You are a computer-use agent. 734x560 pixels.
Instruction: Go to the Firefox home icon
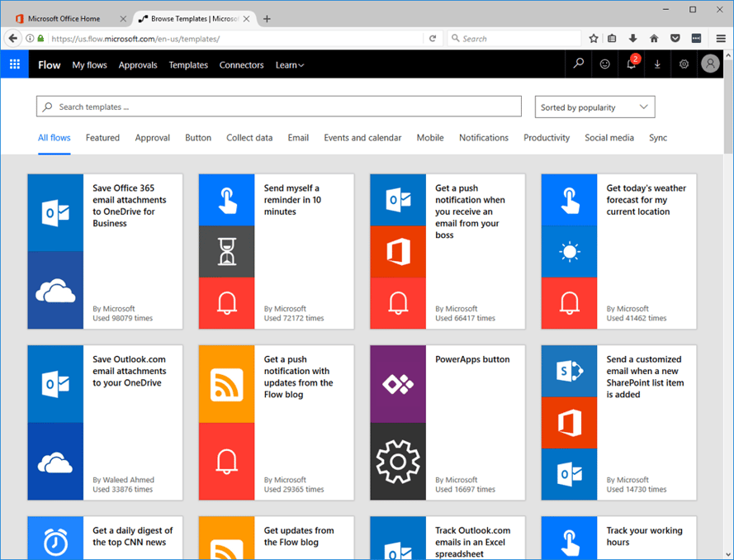(x=654, y=38)
